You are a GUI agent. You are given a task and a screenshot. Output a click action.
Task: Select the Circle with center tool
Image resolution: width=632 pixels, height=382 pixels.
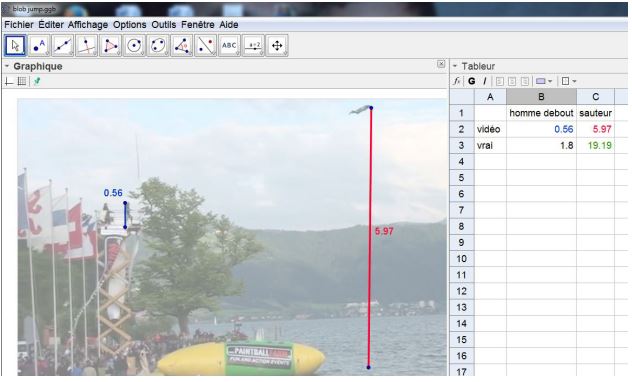click(134, 46)
